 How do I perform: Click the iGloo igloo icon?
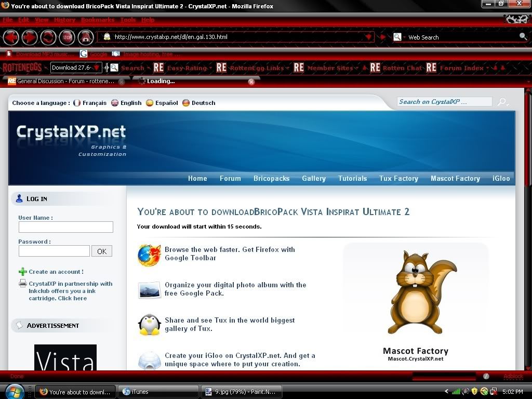point(149,361)
